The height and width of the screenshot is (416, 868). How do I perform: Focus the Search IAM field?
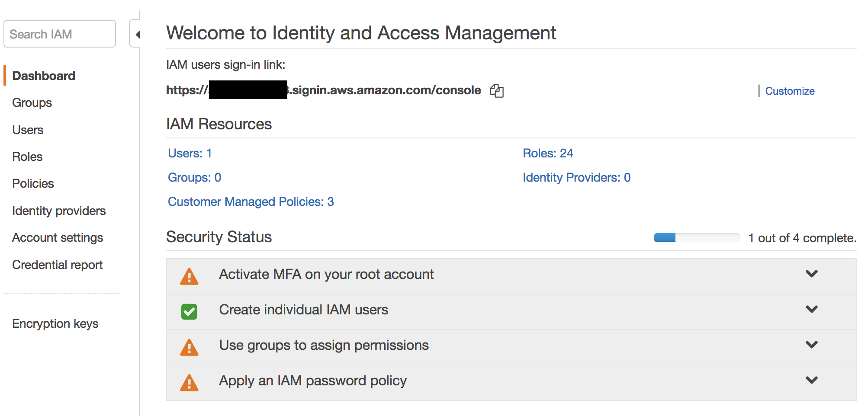(60, 34)
